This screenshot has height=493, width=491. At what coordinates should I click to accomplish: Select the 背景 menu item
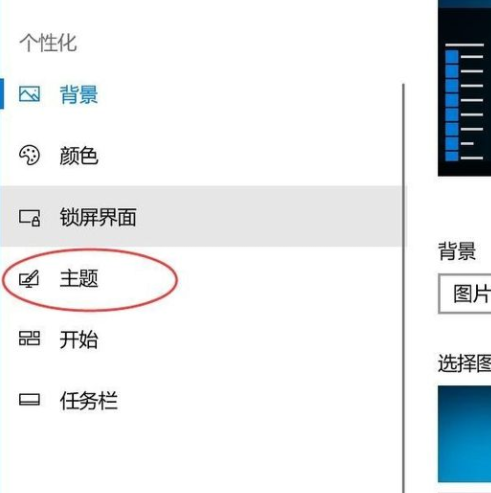pyautogui.click(x=200, y=94)
